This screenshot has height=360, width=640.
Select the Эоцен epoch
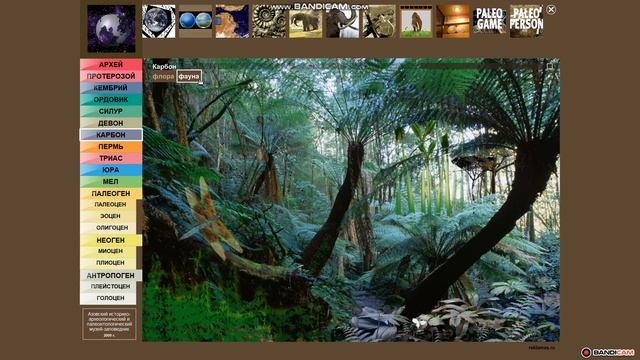(x=108, y=216)
